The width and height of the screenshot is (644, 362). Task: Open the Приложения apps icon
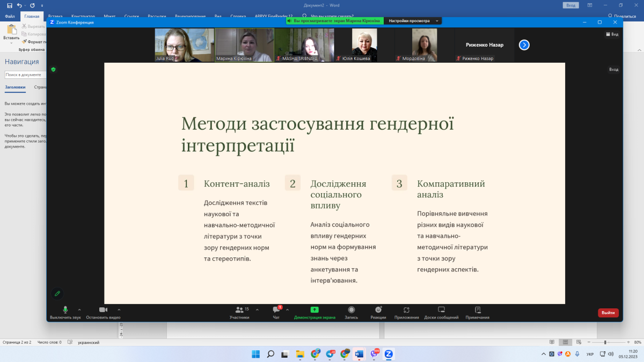[406, 310]
